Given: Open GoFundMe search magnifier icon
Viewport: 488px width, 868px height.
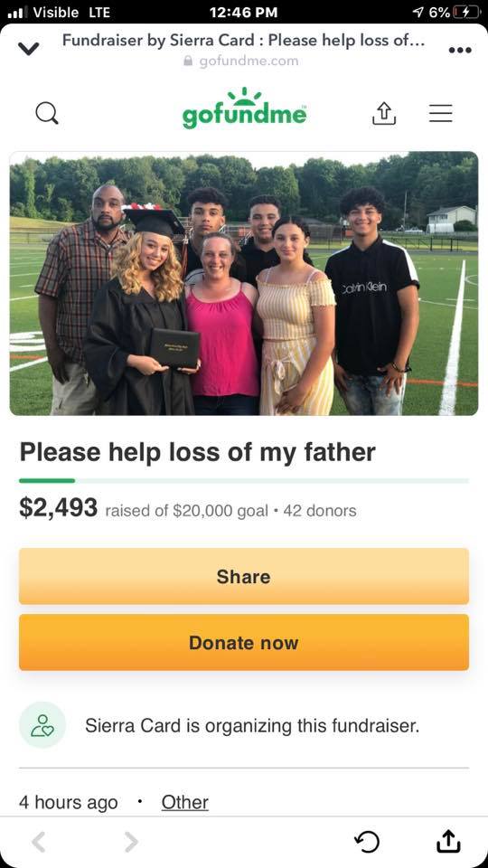Looking at the screenshot, I should 46,114.
